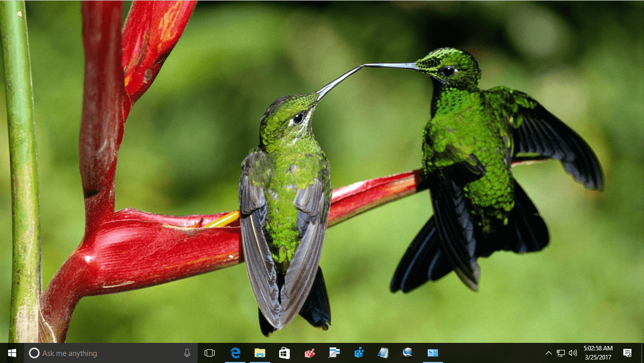Open the Start menu
This screenshot has height=363, width=644.
[11, 353]
